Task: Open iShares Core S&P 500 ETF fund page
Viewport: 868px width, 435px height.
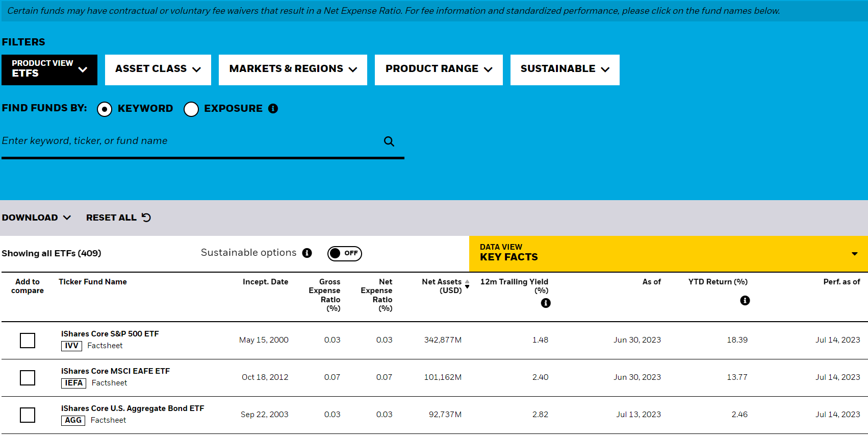Action: pyautogui.click(x=110, y=334)
